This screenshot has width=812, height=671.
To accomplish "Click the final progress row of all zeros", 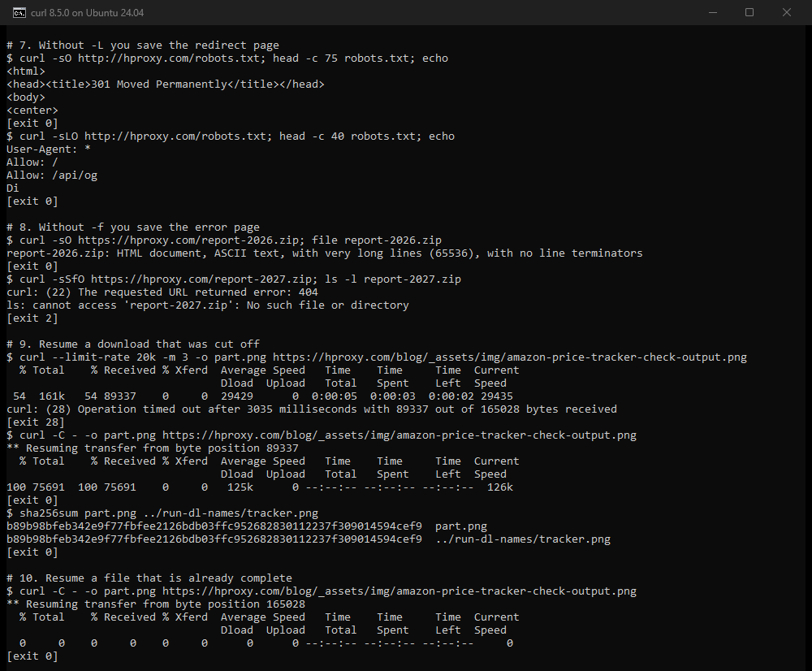I will (266, 643).
